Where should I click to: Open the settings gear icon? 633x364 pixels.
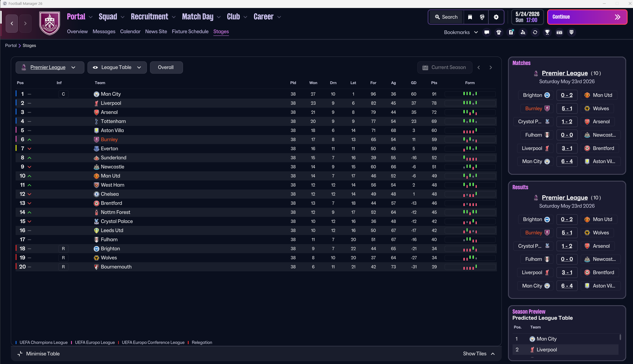(x=496, y=17)
